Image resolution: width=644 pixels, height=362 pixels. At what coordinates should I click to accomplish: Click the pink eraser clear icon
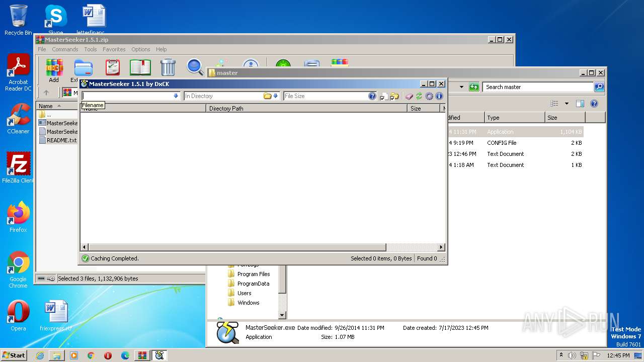409,96
